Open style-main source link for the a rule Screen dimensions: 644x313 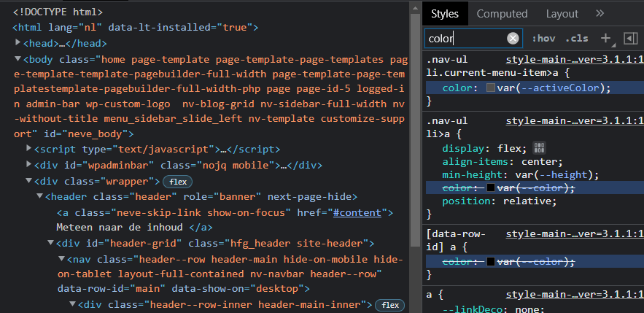click(575, 295)
